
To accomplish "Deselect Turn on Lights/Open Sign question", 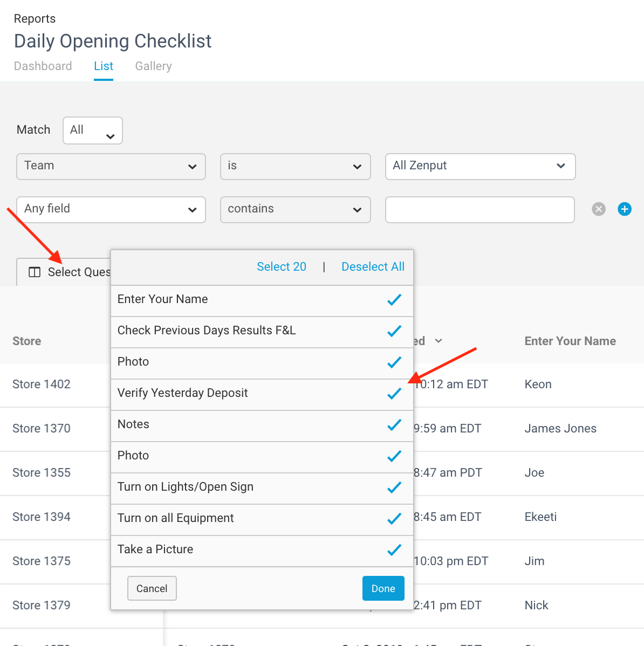I will (394, 487).
